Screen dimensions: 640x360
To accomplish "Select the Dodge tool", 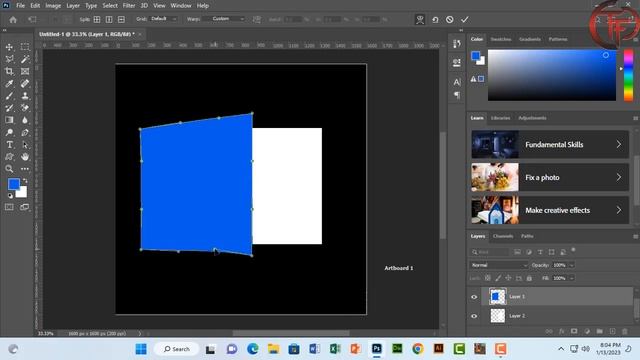I will [9, 132].
